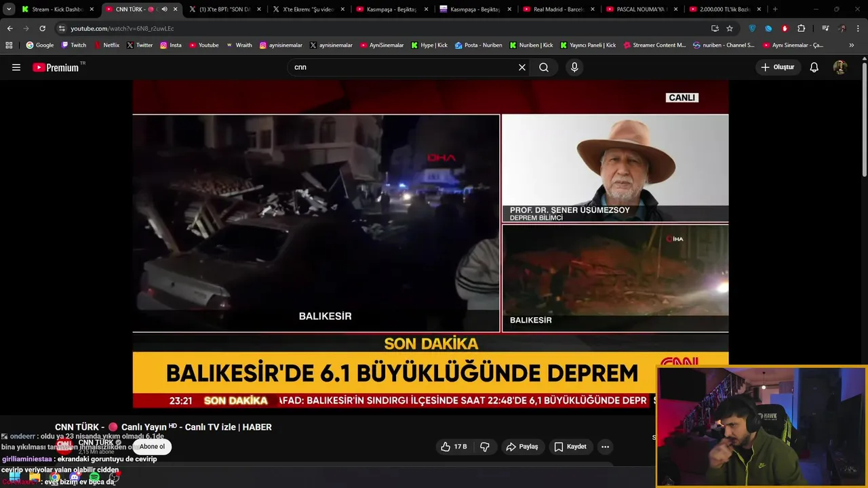Open Windows Start button on taskbar

(14, 478)
